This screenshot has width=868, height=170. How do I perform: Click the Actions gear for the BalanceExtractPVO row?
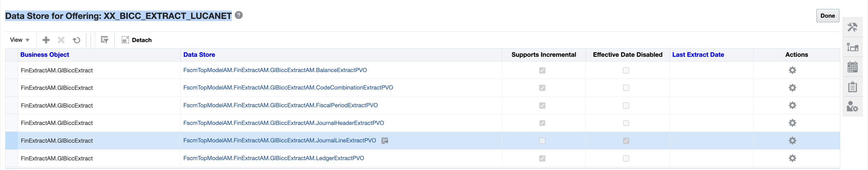pyautogui.click(x=792, y=70)
